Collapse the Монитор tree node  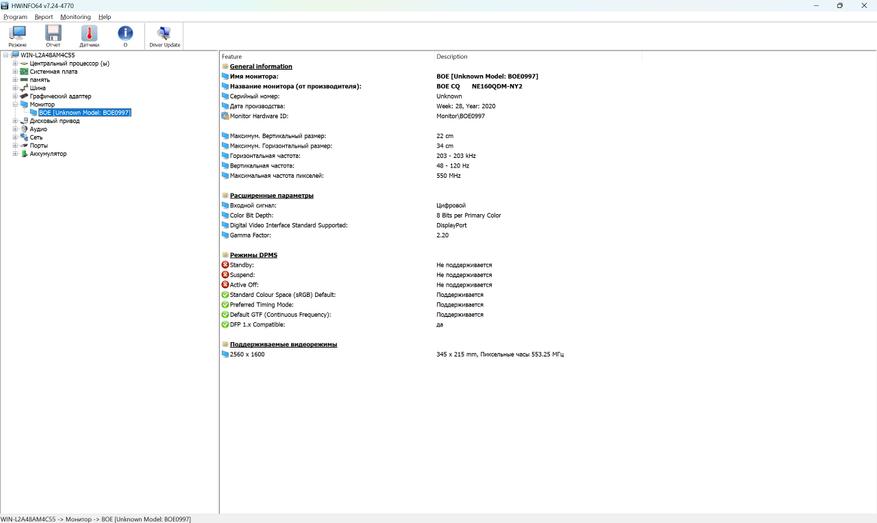tap(15, 105)
